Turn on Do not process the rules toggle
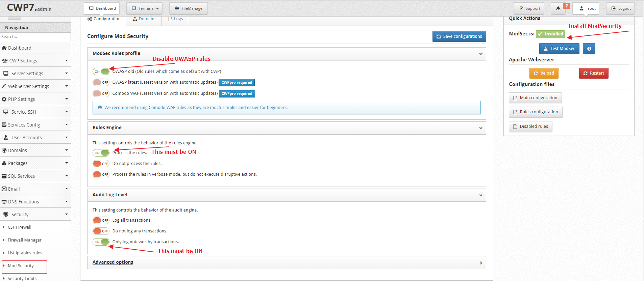The image size is (644, 281). (x=101, y=164)
